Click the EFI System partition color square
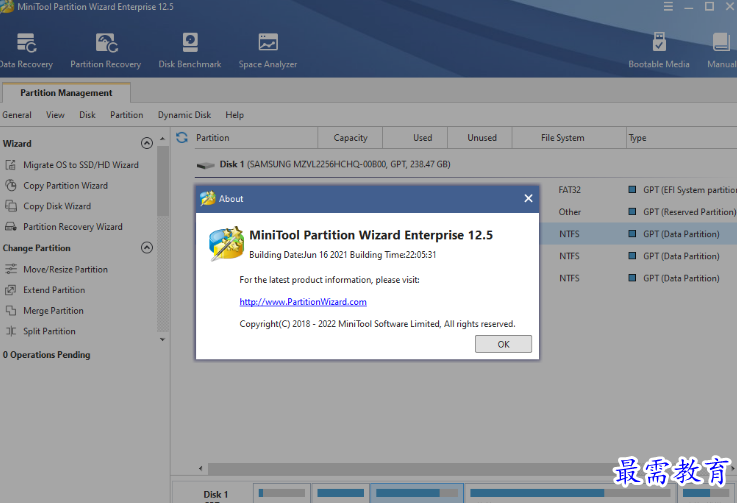This screenshot has height=503, width=737. click(632, 189)
